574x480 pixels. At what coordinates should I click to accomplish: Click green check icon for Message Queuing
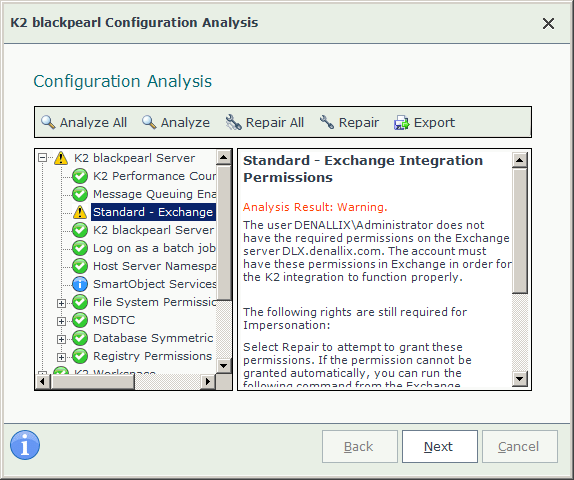tap(80, 194)
